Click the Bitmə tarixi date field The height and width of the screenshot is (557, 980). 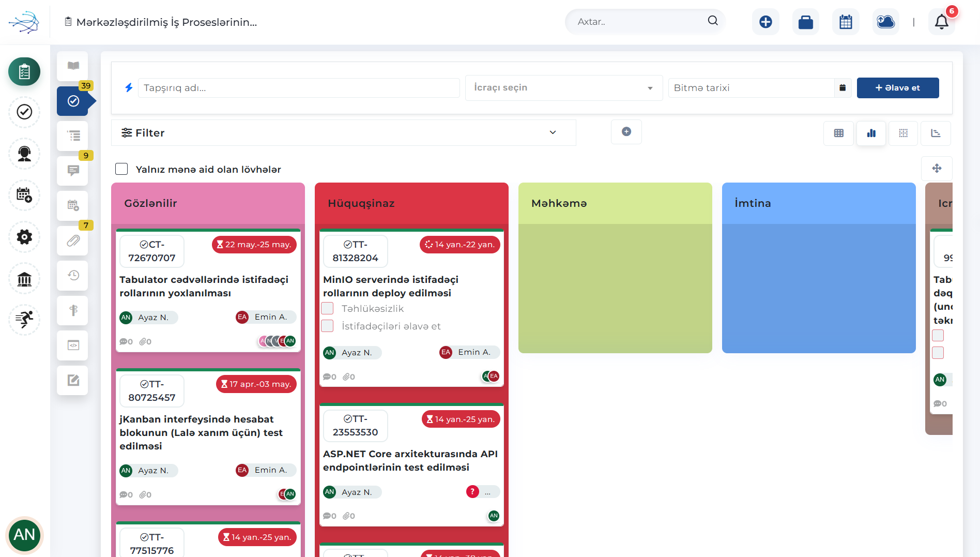coord(752,88)
